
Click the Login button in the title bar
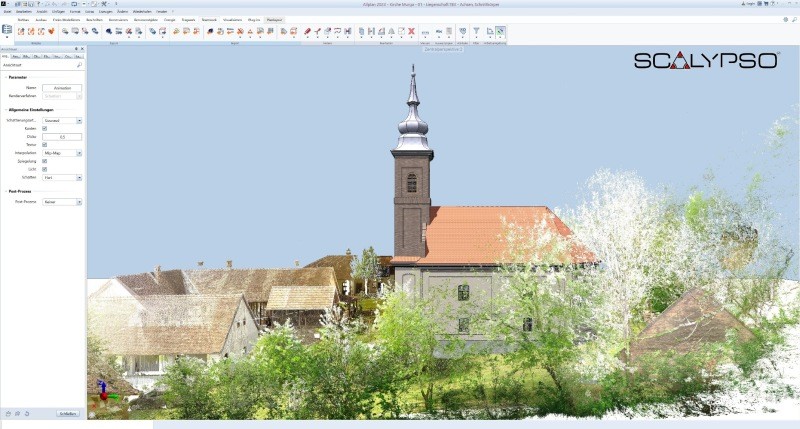[x=750, y=4]
